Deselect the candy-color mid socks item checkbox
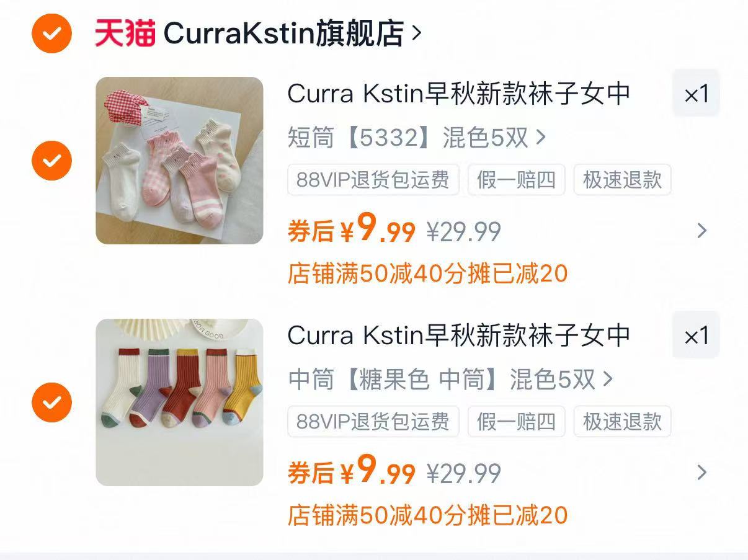Screen dimensions: 748x560 pyautogui.click(x=52, y=402)
